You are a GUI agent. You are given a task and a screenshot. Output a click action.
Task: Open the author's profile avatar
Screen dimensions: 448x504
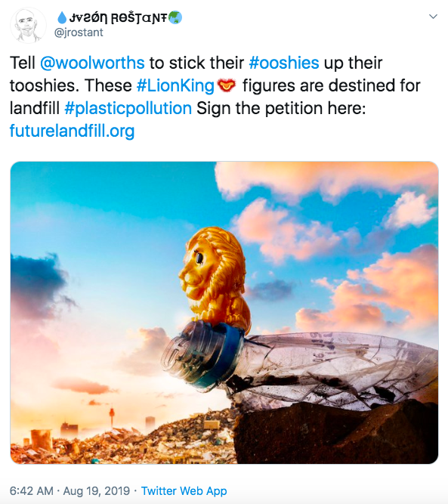point(28,25)
